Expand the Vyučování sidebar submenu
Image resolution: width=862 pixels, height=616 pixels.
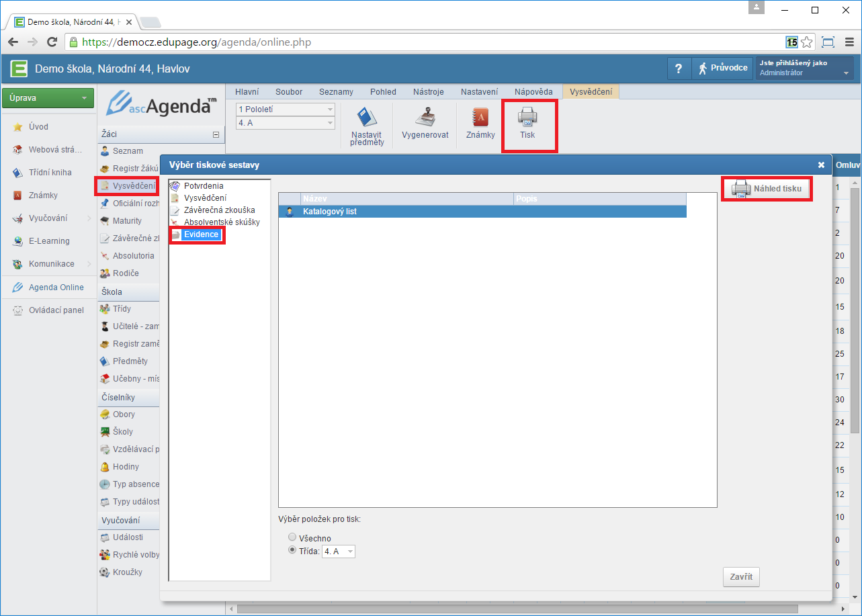tap(89, 218)
